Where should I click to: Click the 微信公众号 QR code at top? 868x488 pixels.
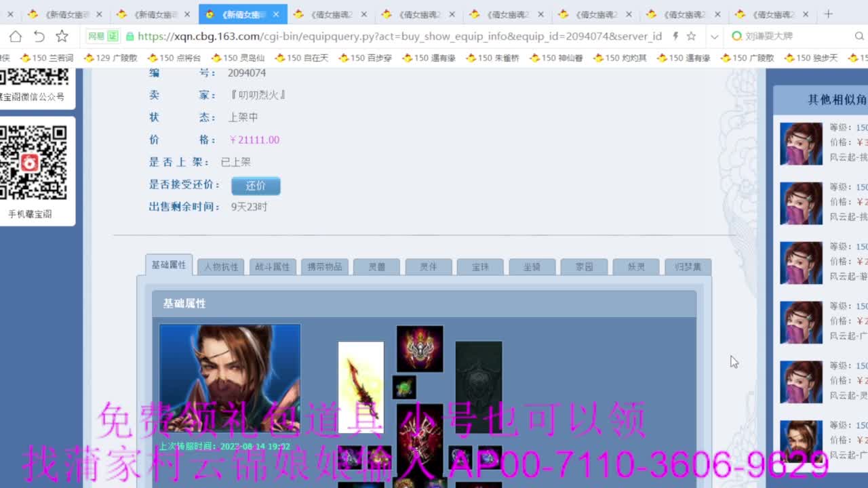34,76
